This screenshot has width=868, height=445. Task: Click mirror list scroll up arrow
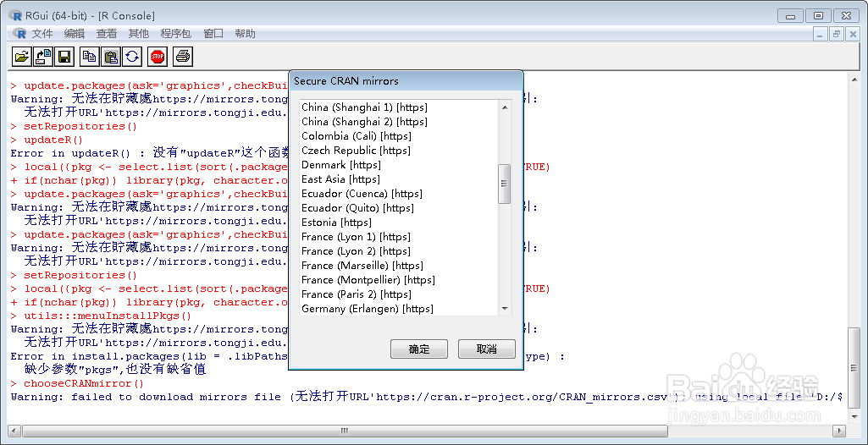click(x=505, y=107)
